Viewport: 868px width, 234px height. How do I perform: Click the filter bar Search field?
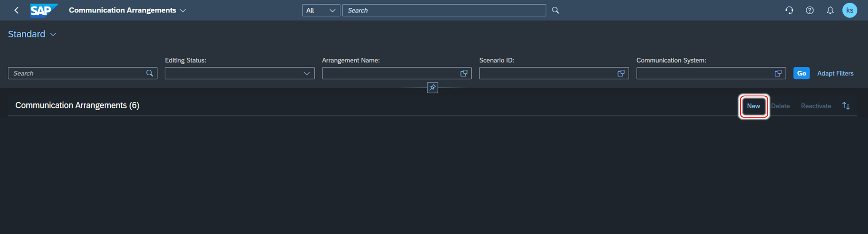coord(78,73)
